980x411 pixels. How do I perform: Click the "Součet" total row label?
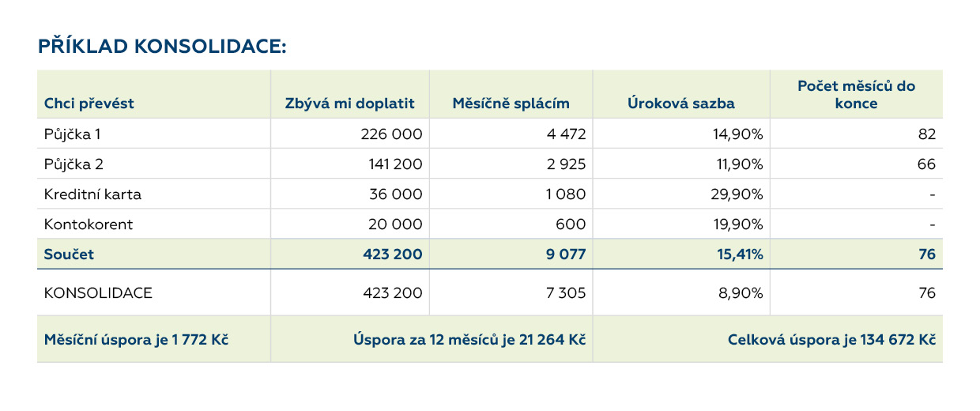(69, 255)
